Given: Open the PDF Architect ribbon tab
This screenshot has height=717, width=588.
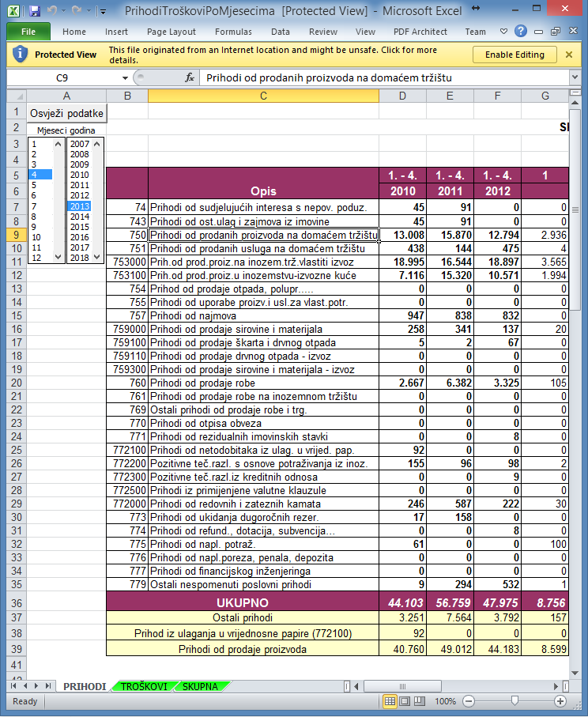Looking at the screenshot, I should (x=420, y=32).
